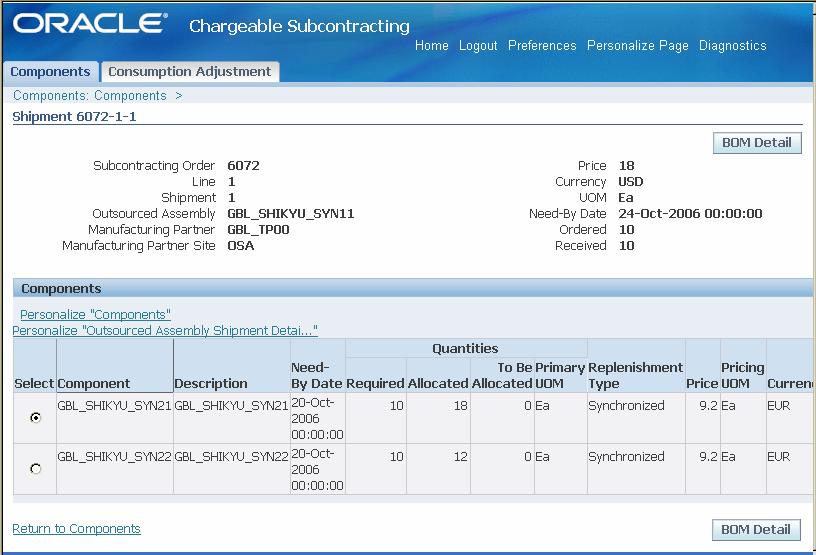
Task: Click Synchronized in the GBL_SHIKYU_SYN22 row
Action: click(627, 457)
